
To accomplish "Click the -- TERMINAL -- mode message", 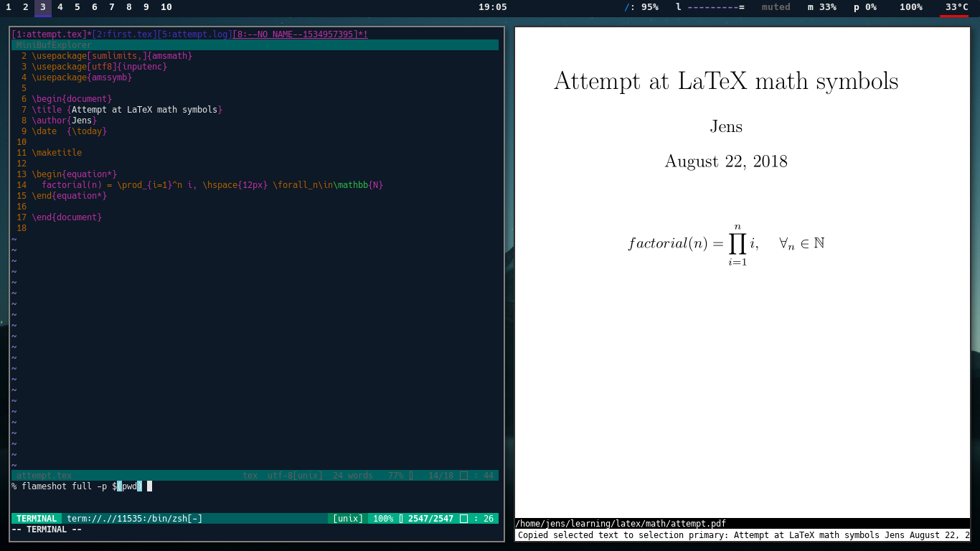I will (x=47, y=529).
